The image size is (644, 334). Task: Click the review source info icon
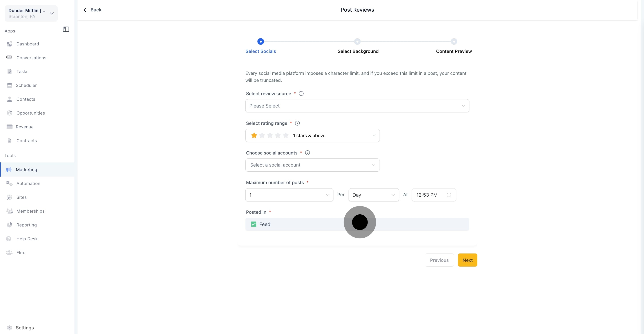(x=301, y=93)
